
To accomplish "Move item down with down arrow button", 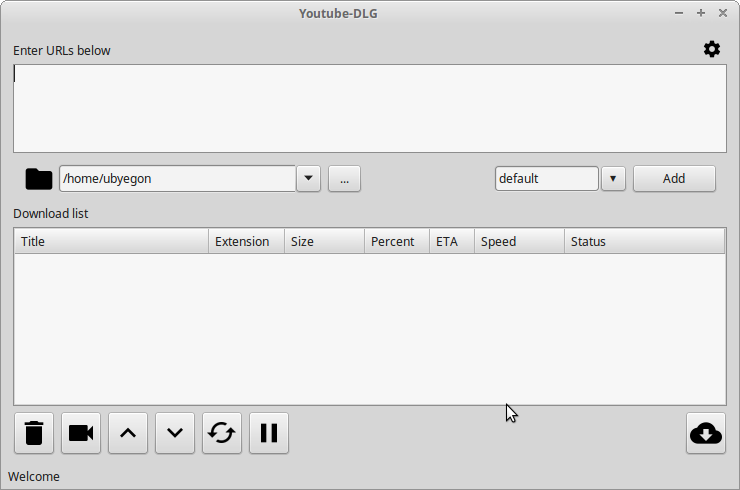I will tap(175, 433).
